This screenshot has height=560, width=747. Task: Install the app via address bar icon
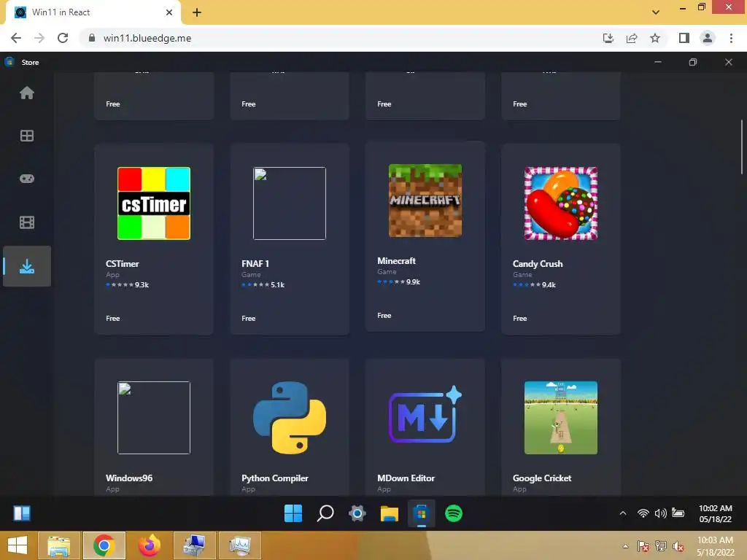coord(608,38)
